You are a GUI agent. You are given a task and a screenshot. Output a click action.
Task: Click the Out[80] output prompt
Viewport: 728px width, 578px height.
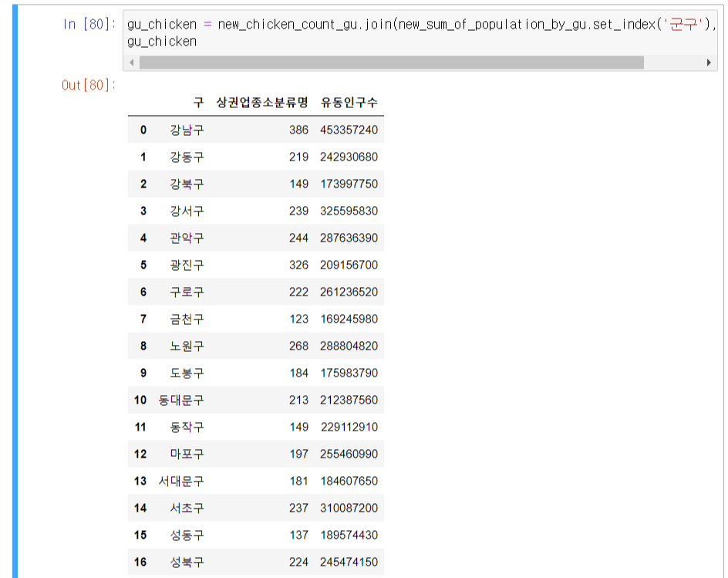[88, 85]
